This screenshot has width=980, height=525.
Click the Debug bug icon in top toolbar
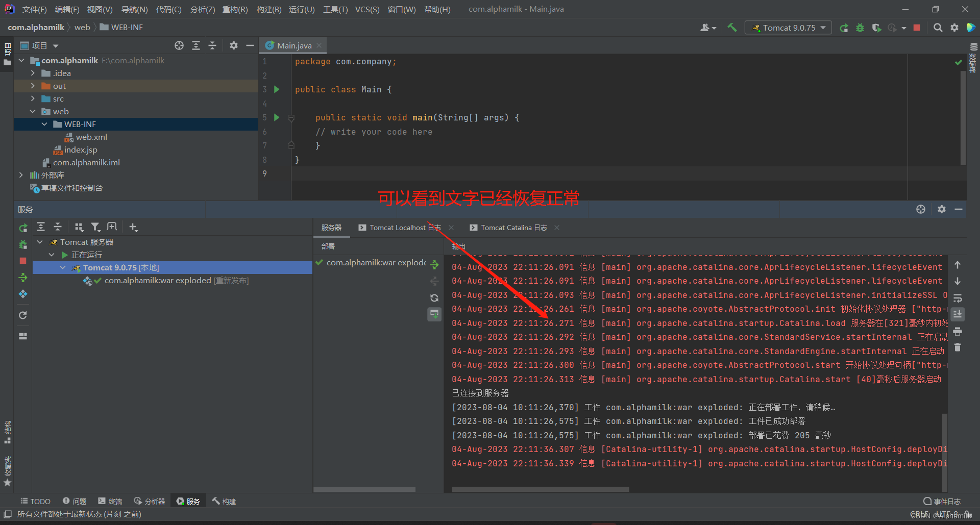860,28
